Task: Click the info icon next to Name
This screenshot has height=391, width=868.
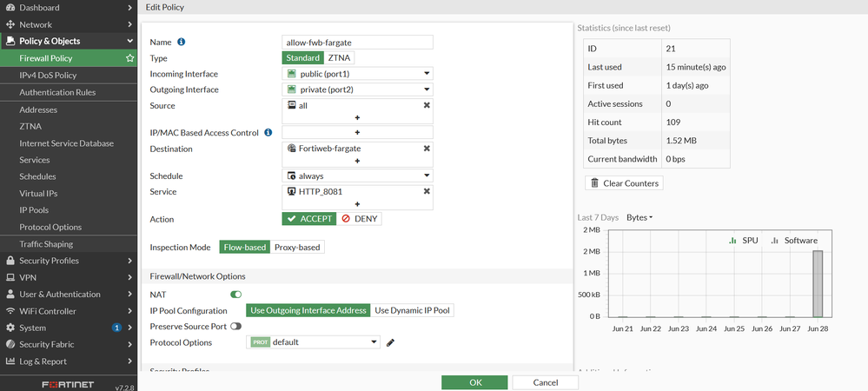Action: [x=182, y=42]
